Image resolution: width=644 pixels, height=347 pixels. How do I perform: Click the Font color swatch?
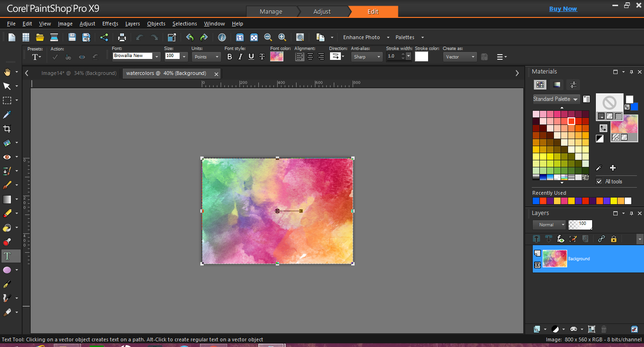(277, 57)
